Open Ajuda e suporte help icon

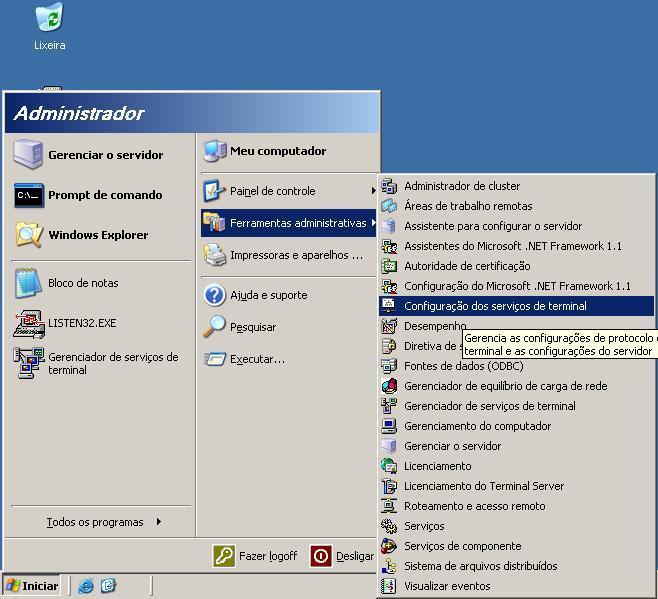click(215, 295)
